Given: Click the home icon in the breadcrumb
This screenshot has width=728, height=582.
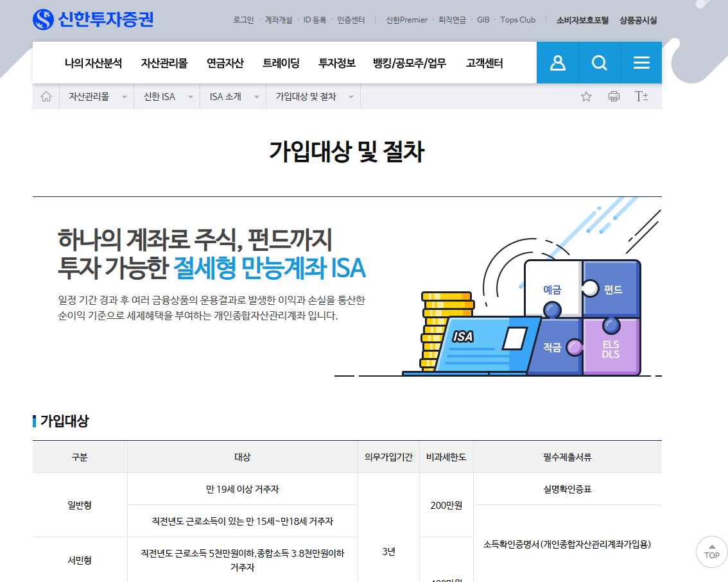Looking at the screenshot, I should pos(45,96).
